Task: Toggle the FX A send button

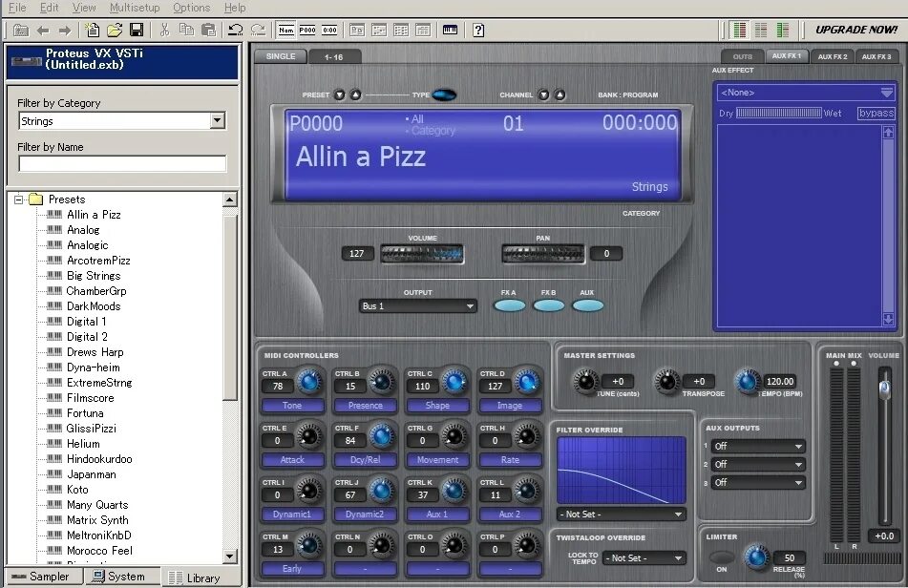Action: pos(509,305)
